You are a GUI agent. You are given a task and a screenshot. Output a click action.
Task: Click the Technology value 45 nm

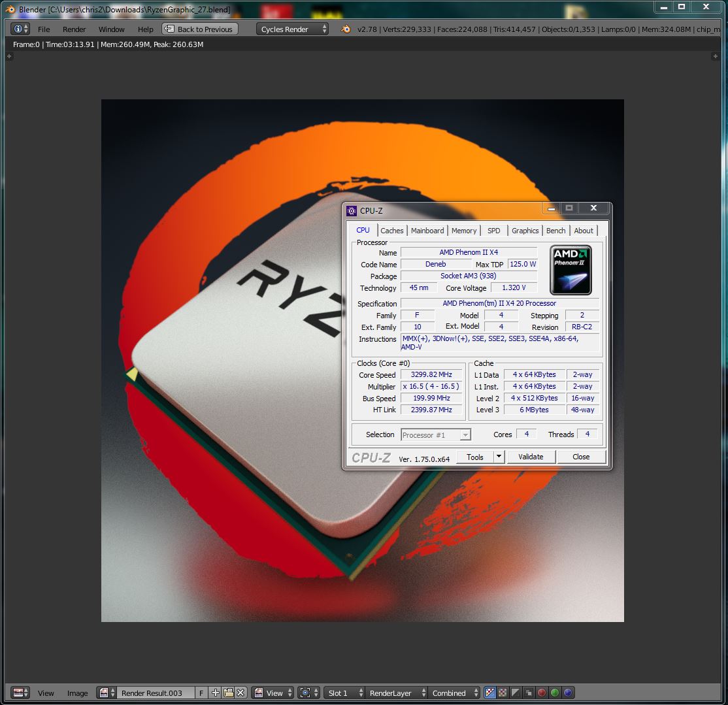(419, 287)
